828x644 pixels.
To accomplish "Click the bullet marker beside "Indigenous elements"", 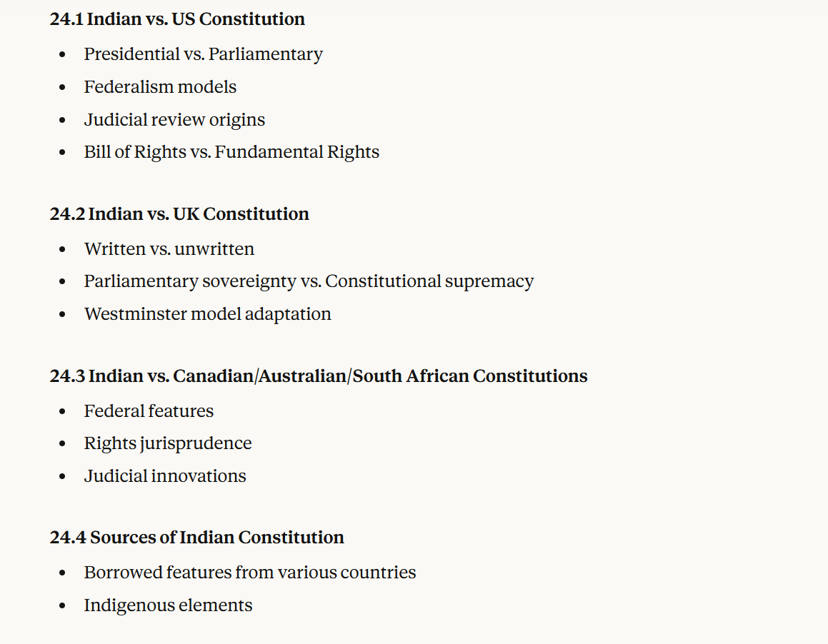I will point(63,606).
